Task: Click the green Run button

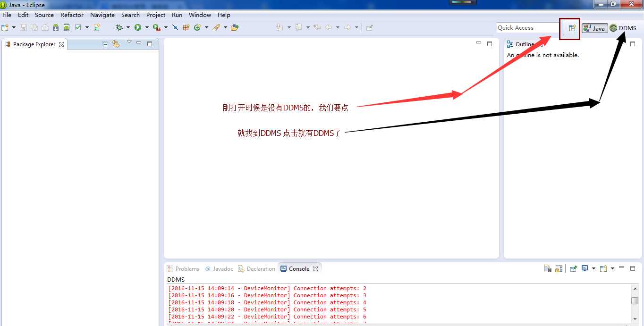Action: point(138,27)
